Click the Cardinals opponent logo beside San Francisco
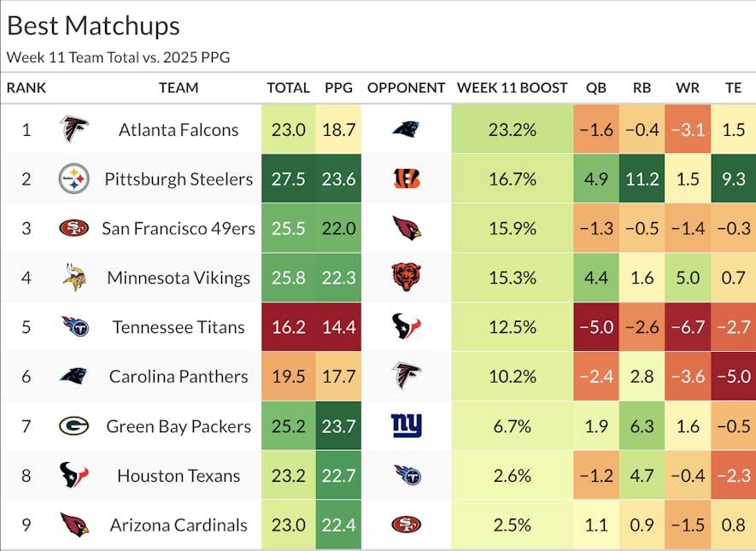 pos(406,228)
